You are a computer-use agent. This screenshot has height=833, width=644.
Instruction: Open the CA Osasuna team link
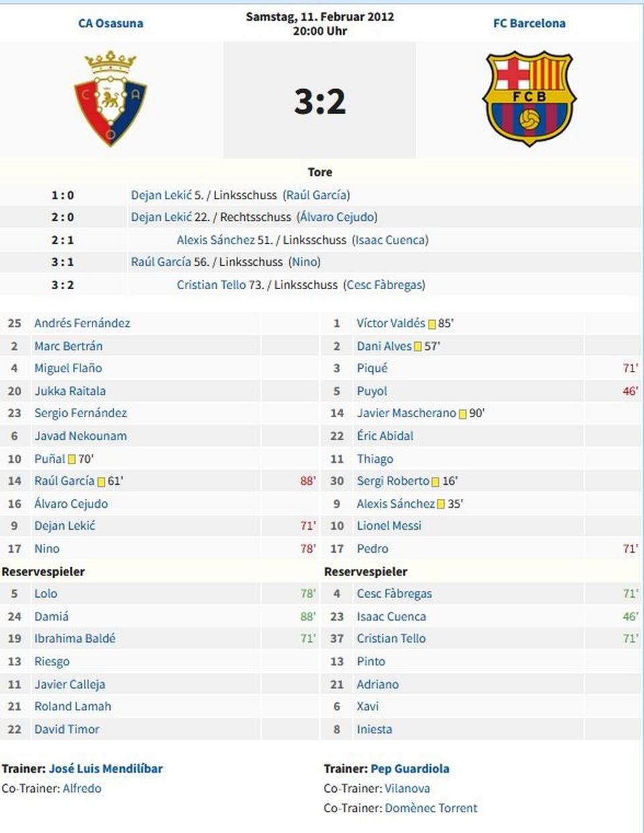click(111, 23)
